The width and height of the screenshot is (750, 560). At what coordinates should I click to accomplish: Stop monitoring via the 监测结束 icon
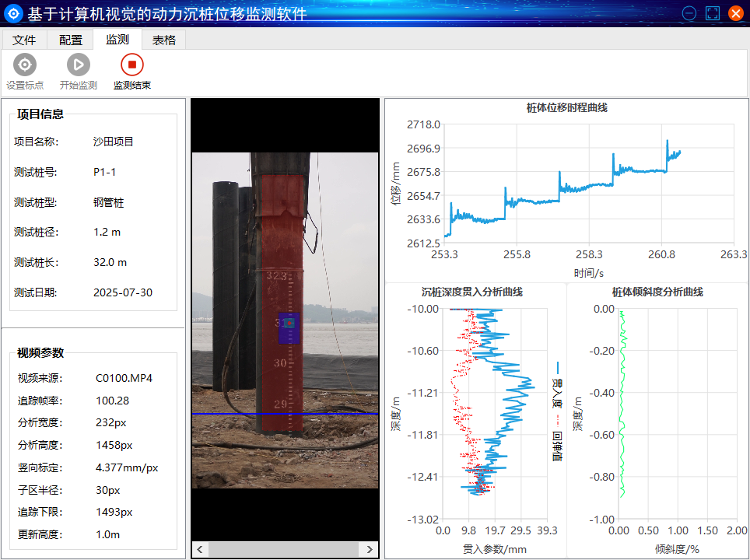132,65
